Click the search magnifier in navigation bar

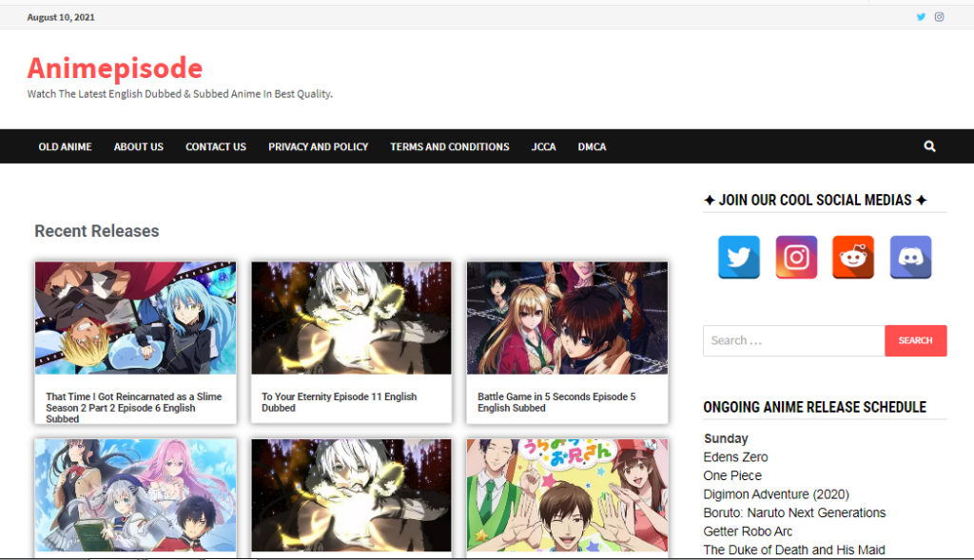929,146
